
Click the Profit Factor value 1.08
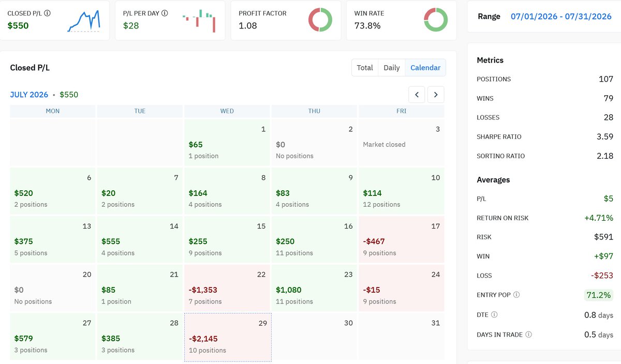[248, 25]
